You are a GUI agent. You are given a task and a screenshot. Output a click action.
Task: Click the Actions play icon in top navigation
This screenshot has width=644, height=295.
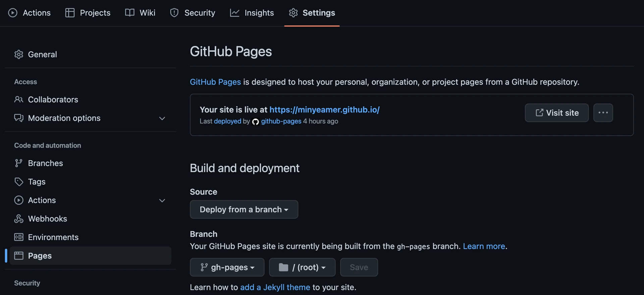tap(13, 13)
